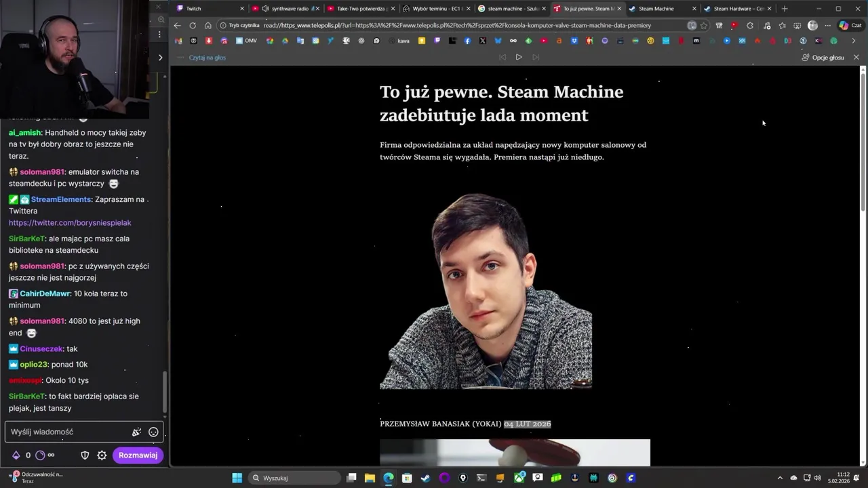Image resolution: width=868 pixels, height=488 pixels.
Task: Open the Windows Start menu
Action: (237, 478)
